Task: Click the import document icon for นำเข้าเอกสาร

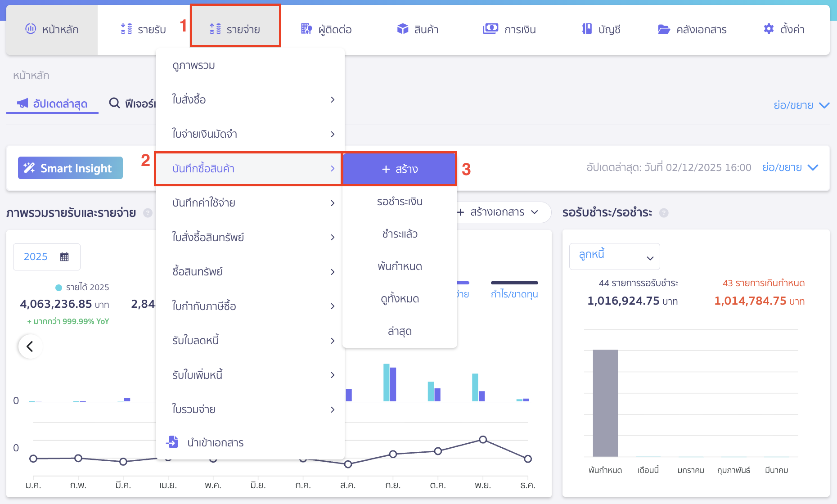Action: coord(172,442)
